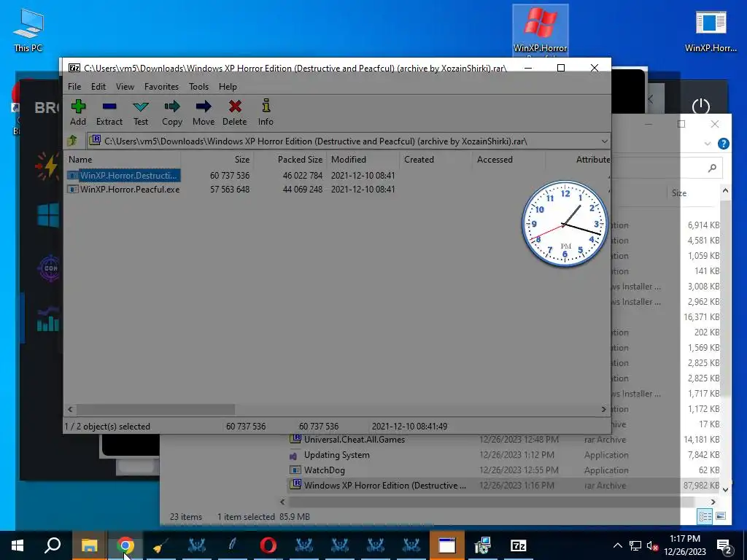Open the Info toolbar icon

pos(266,113)
